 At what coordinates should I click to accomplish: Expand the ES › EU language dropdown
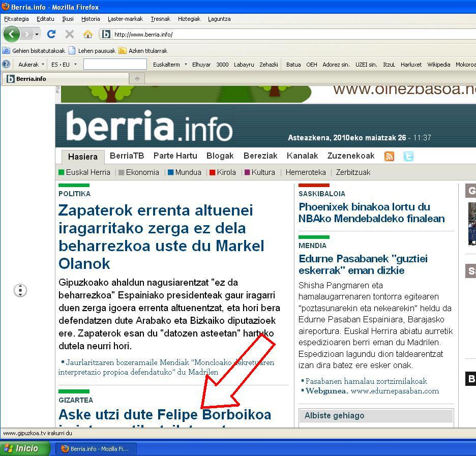pyautogui.click(x=64, y=65)
